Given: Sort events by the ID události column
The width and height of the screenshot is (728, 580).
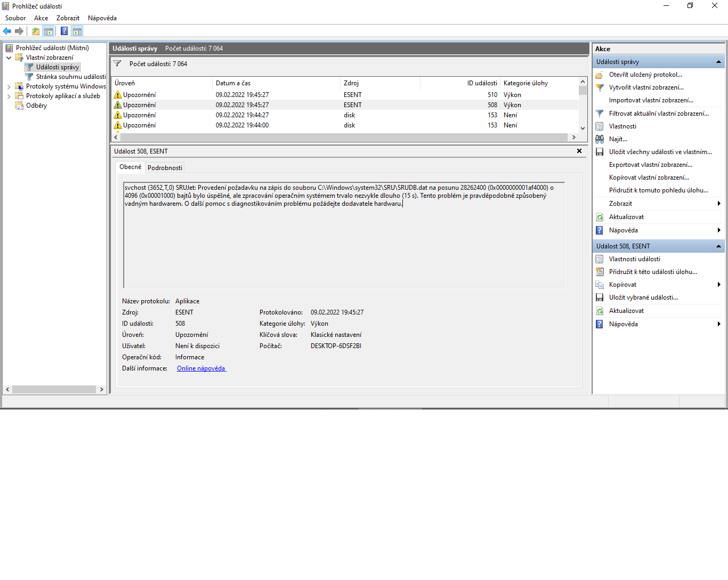Looking at the screenshot, I should 460,83.
